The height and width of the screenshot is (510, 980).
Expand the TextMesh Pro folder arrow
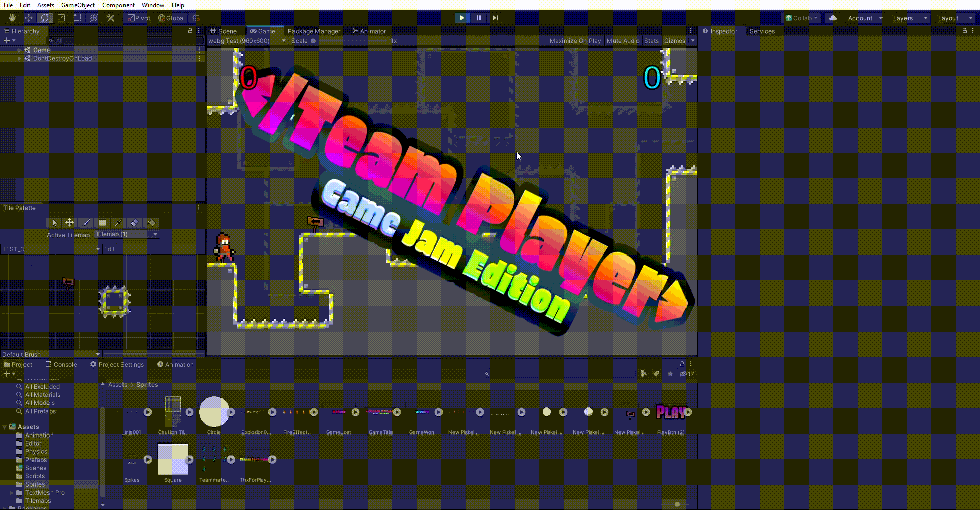11,493
